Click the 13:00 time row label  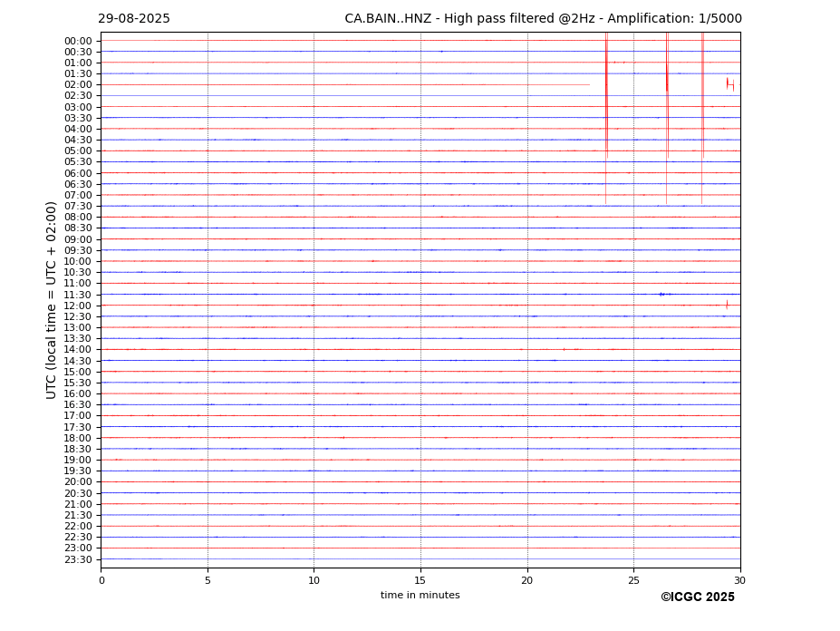78,327
